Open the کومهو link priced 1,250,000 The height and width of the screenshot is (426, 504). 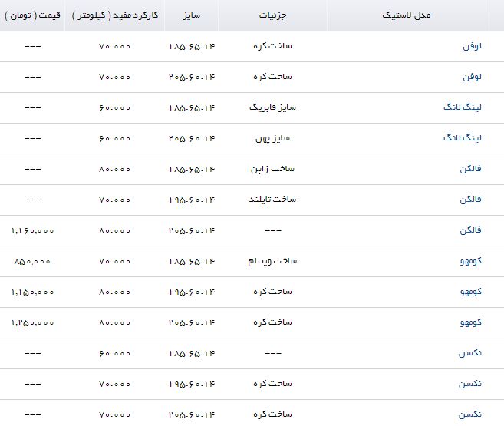470,322
